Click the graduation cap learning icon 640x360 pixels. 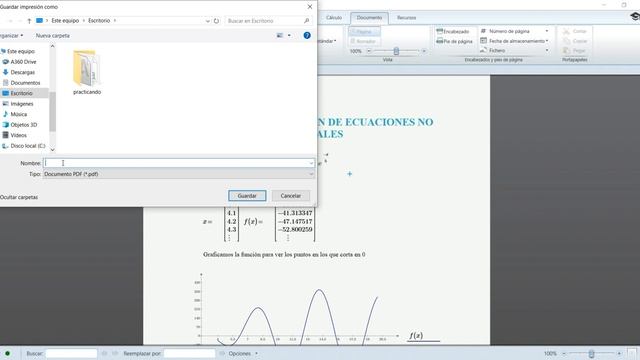[635, 16]
